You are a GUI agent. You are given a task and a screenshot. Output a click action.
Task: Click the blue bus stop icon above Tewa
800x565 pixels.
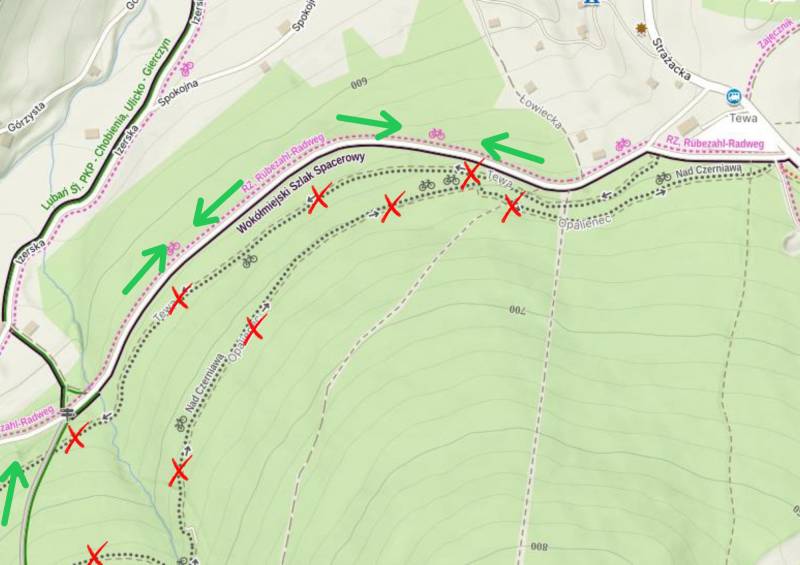coord(734,96)
